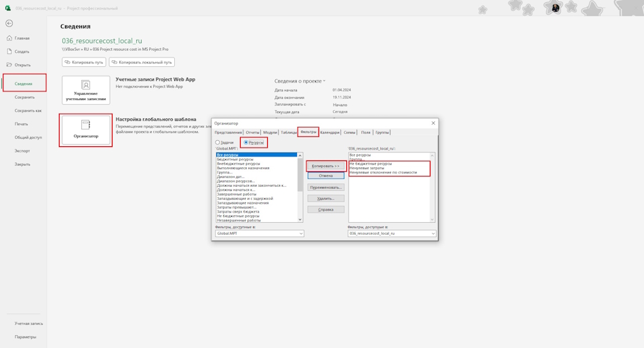Click the Копировать >> button

coord(325,166)
